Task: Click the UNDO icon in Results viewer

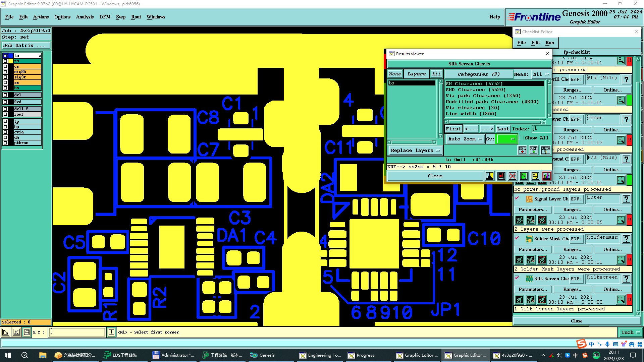Action: [545, 150]
